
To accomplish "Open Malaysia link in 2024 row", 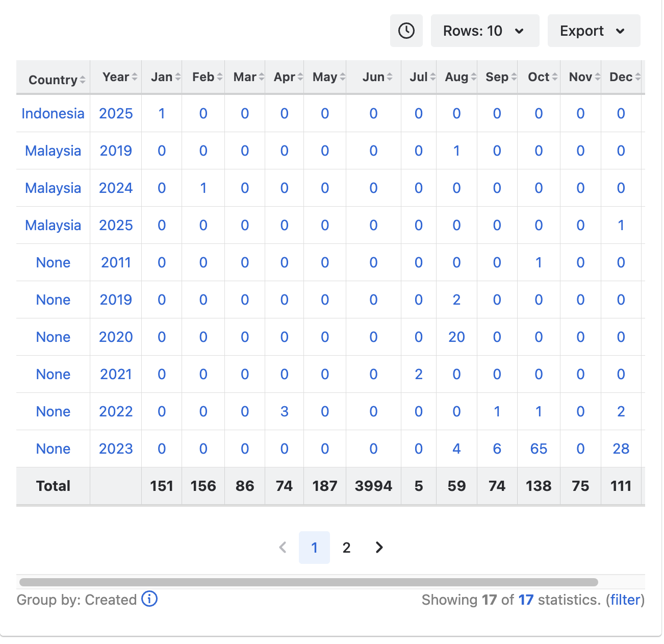I will point(53,188).
